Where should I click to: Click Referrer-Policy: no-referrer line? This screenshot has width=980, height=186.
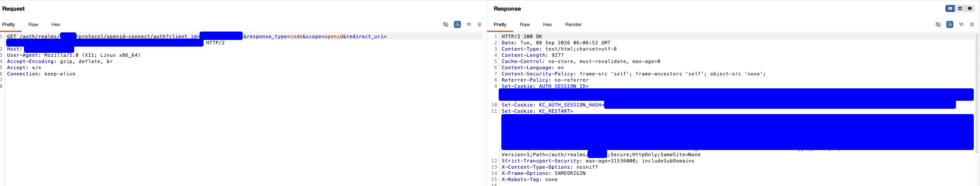tap(545, 80)
